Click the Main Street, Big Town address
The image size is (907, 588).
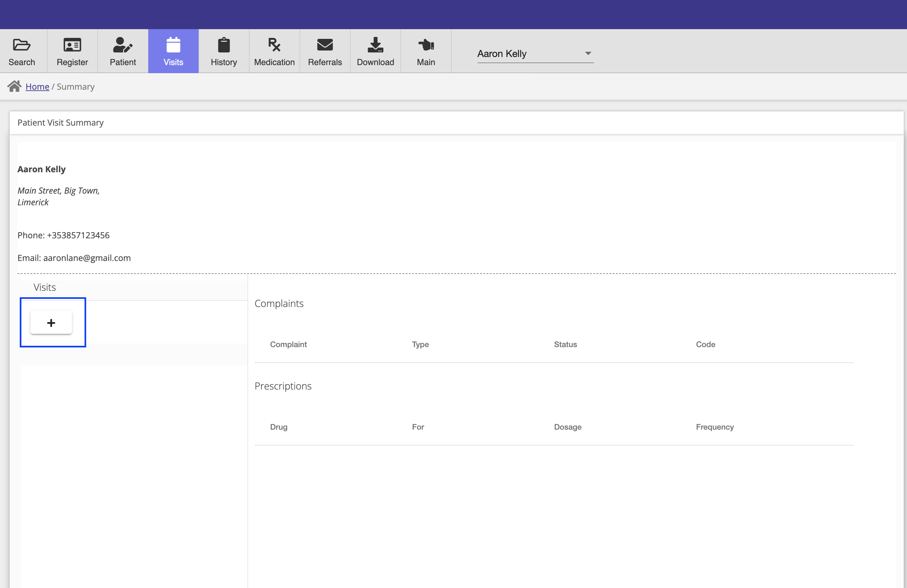(x=58, y=196)
